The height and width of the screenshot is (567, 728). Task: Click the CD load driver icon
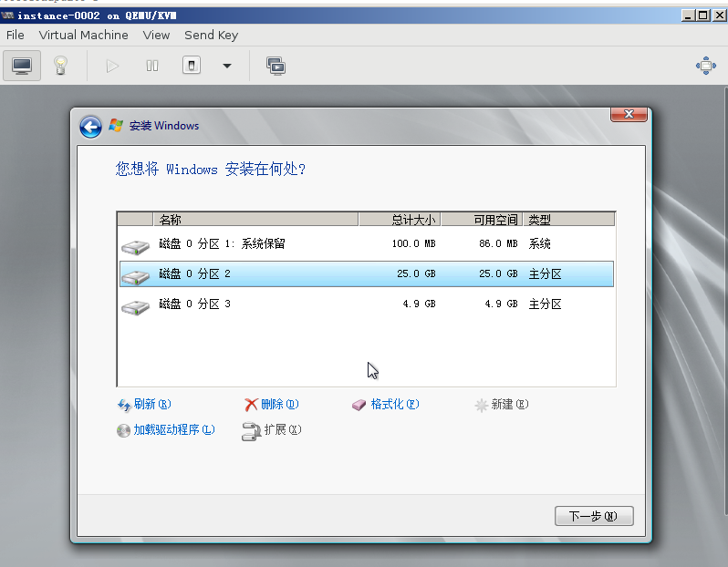click(123, 431)
